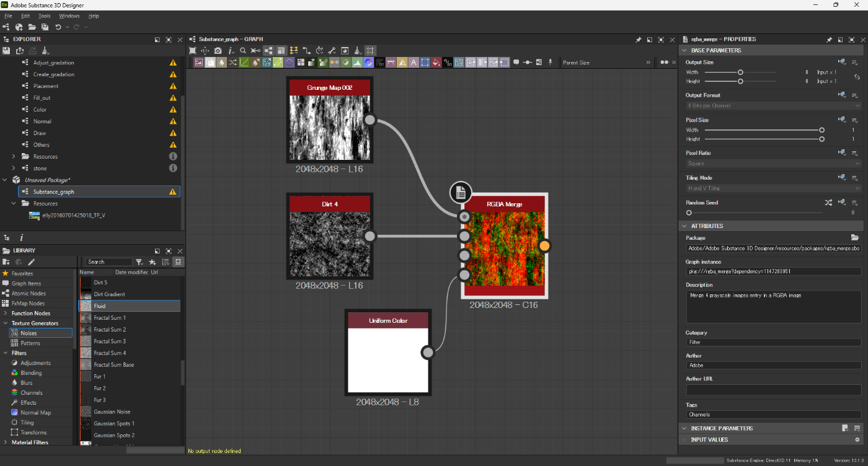Add a Blend node from graph toolbar

(x=210, y=62)
